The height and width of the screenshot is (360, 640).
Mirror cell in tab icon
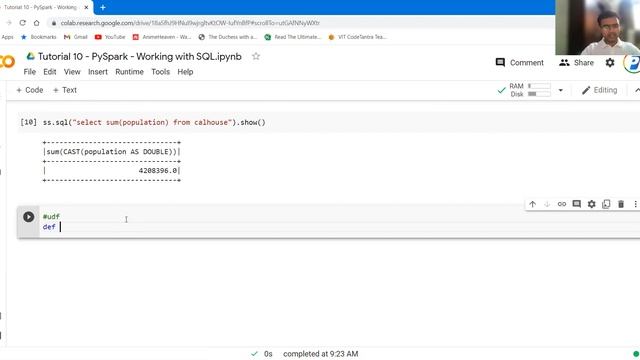606,204
